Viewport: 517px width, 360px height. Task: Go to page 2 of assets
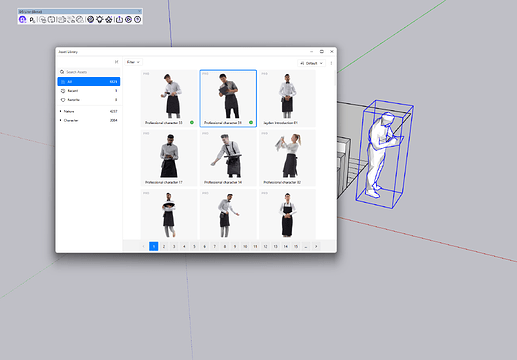click(164, 246)
